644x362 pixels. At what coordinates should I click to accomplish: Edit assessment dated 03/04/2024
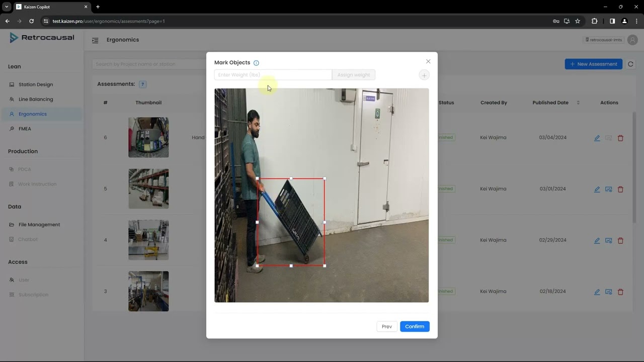(x=597, y=138)
